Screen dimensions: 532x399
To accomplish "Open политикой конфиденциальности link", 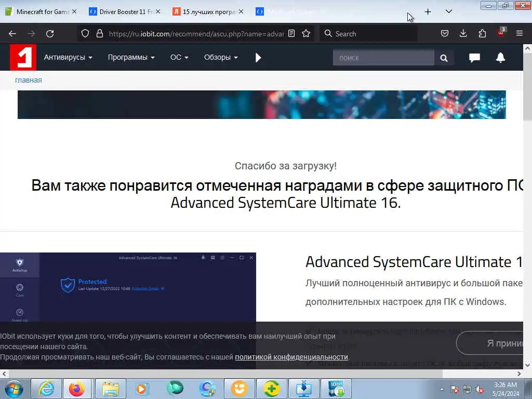I will click(291, 357).
